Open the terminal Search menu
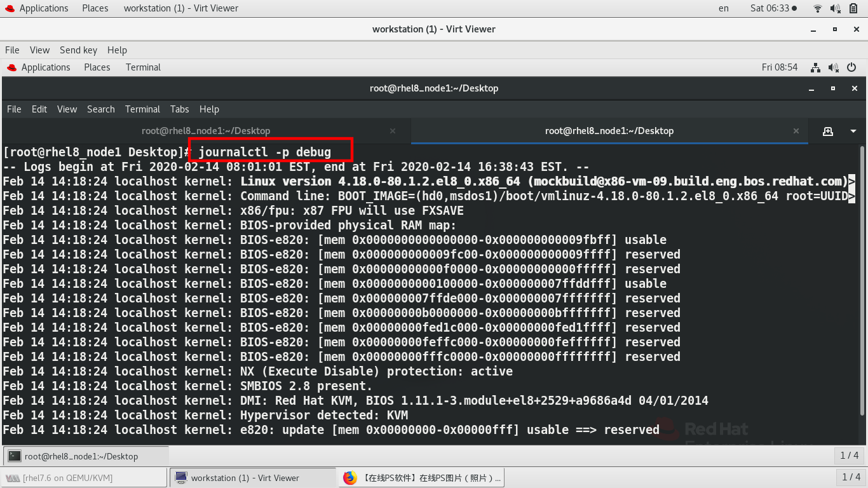Image resolution: width=868 pixels, height=488 pixels. click(x=101, y=109)
